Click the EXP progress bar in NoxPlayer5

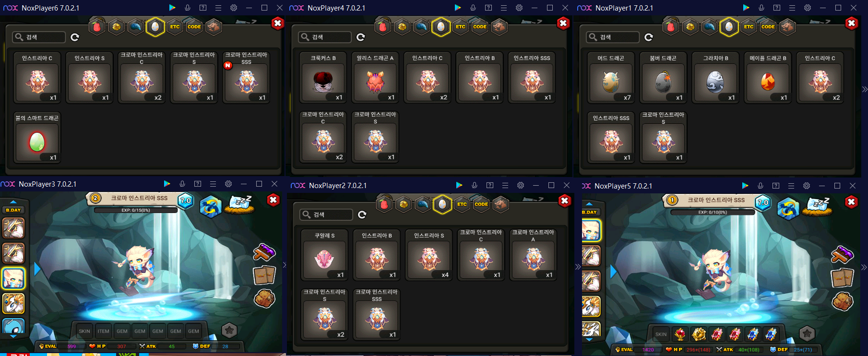click(x=713, y=212)
